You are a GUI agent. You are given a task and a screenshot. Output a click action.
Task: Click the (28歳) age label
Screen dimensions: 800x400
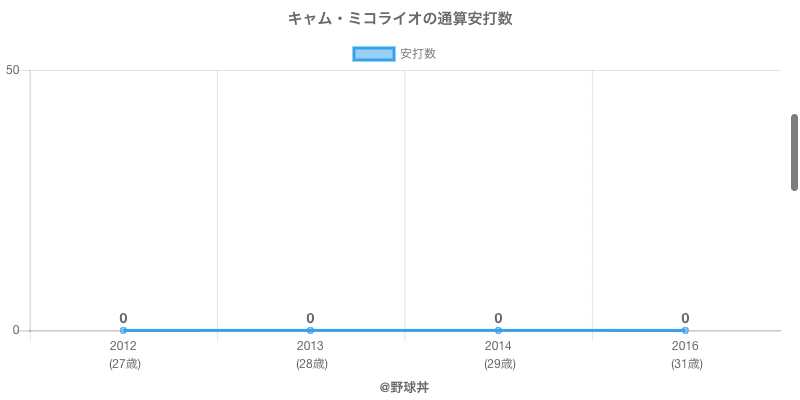(311, 364)
